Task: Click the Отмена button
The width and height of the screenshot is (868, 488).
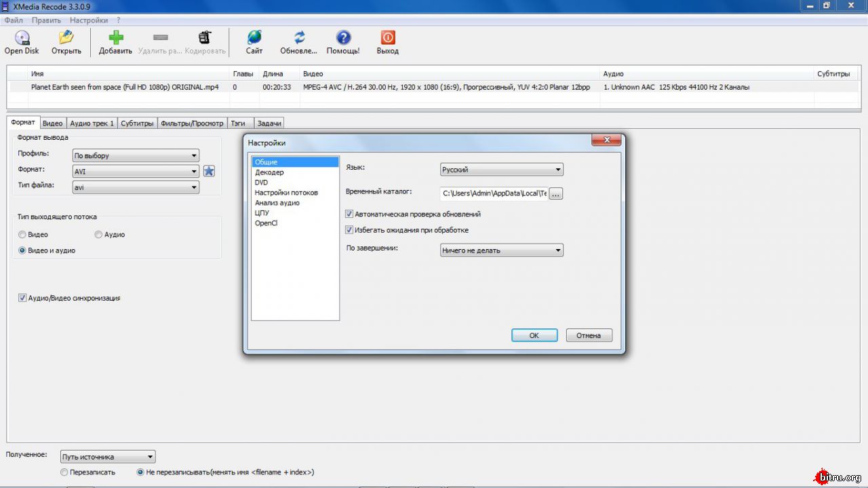Action: tap(589, 335)
